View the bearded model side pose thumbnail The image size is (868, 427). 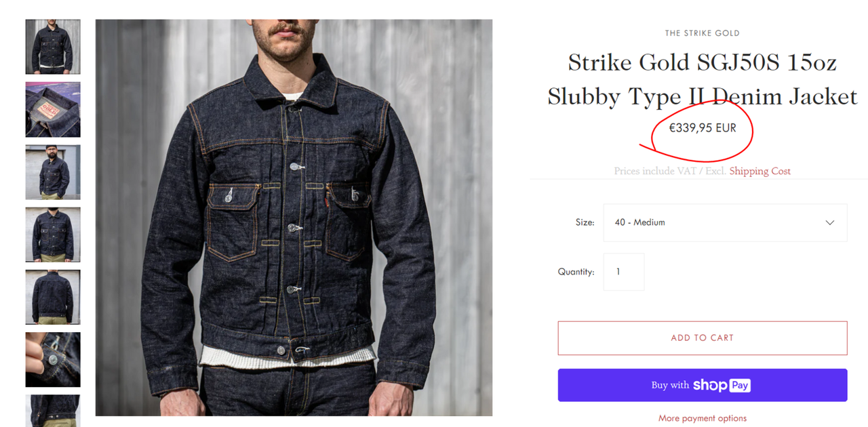click(x=53, y=172)
